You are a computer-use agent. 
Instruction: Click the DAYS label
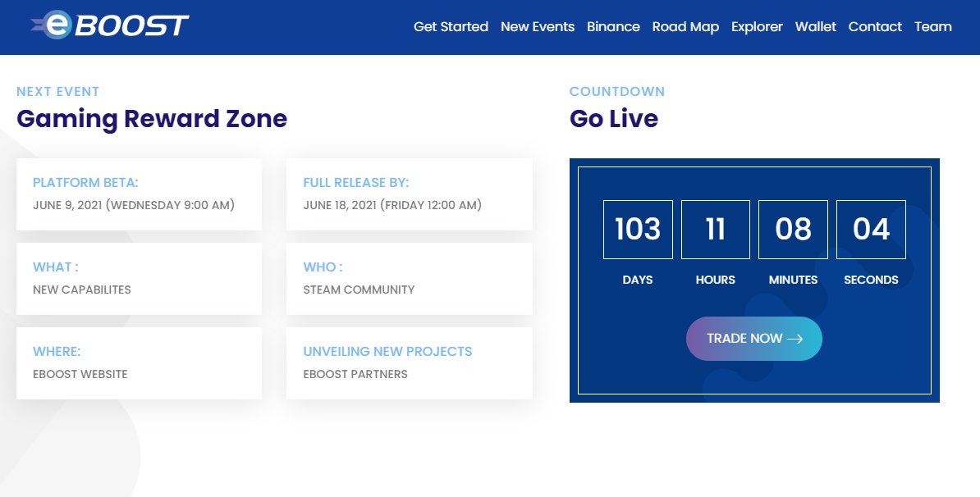click(638, 280)
